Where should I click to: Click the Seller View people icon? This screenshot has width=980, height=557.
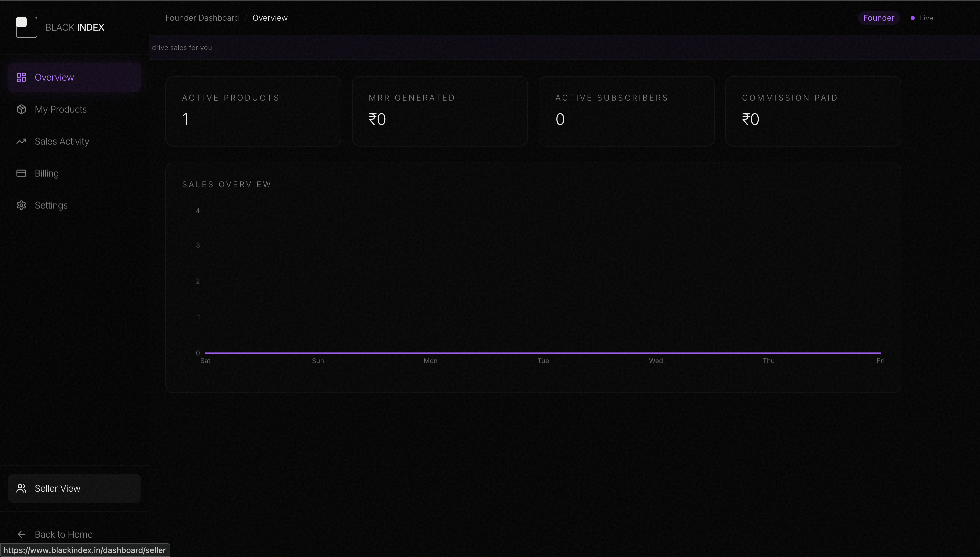point(21,488)
